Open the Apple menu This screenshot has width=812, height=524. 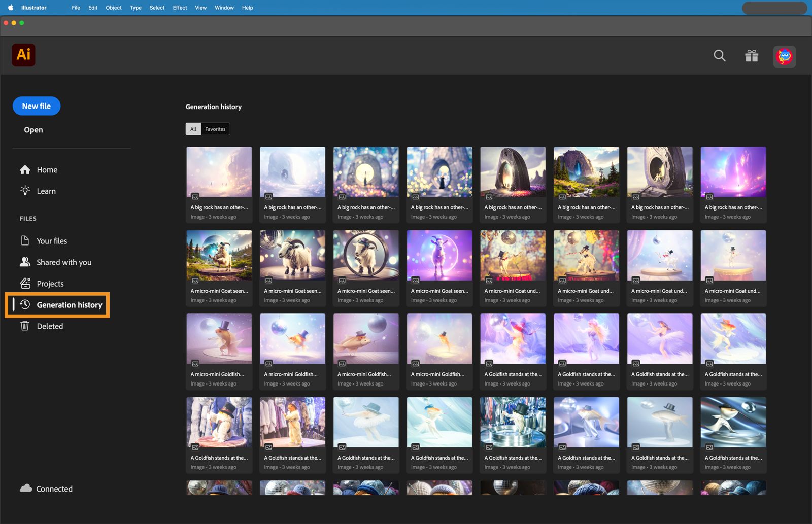coord(11,8)
